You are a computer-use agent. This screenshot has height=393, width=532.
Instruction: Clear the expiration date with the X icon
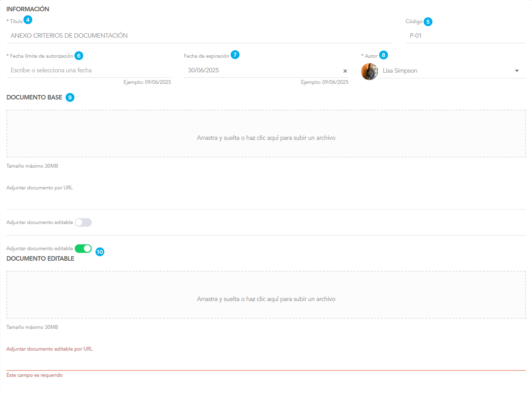[345, 71]
